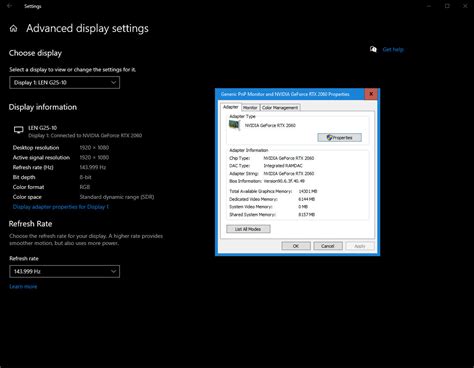
Task: Switch to the Color Management tab
Action: click(280, 108)
